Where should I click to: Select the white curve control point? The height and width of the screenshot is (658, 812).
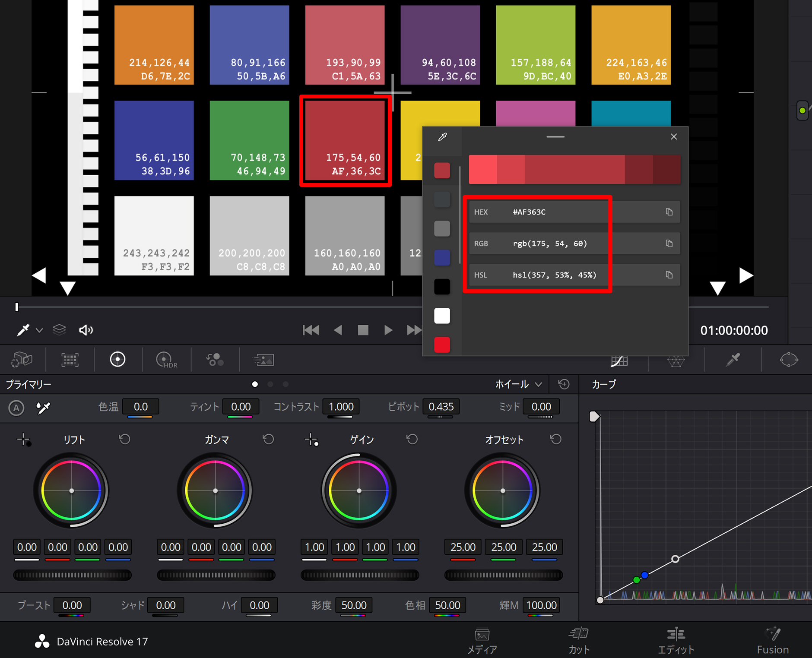pos(675,559)
